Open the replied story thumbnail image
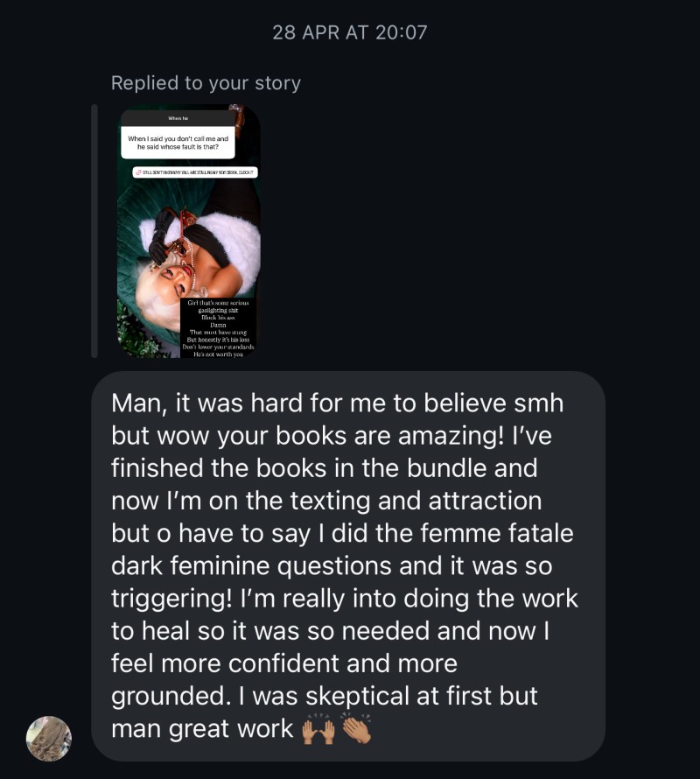 tap(189, 230)
